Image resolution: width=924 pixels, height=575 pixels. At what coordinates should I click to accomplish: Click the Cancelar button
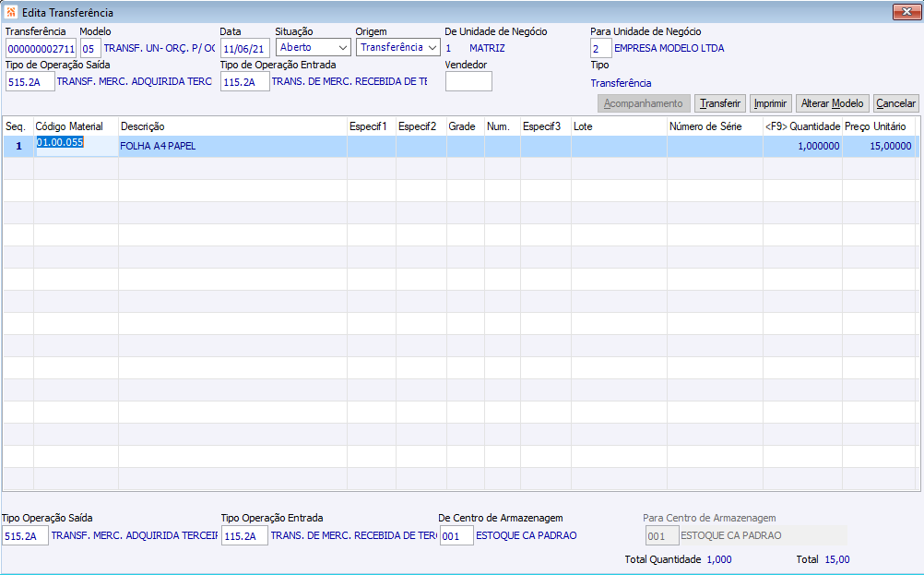point(895,103)
